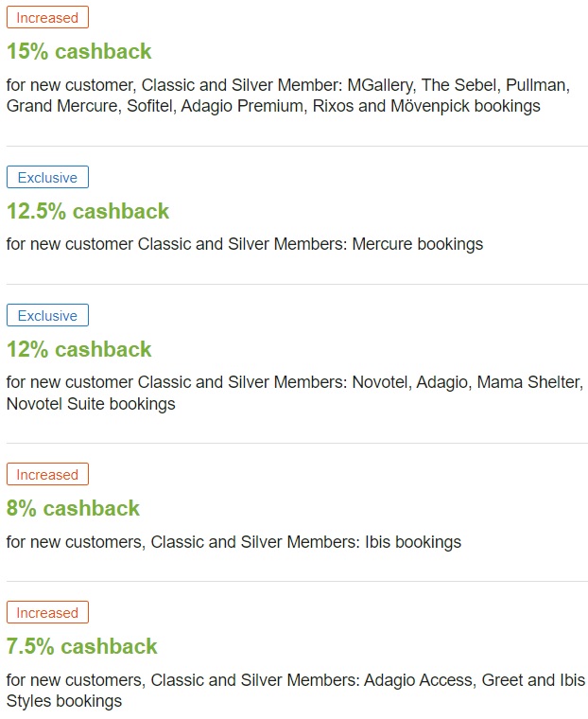Open the 12.5% cashback offer
The image size is (588, 719).
tap(88, 211)
